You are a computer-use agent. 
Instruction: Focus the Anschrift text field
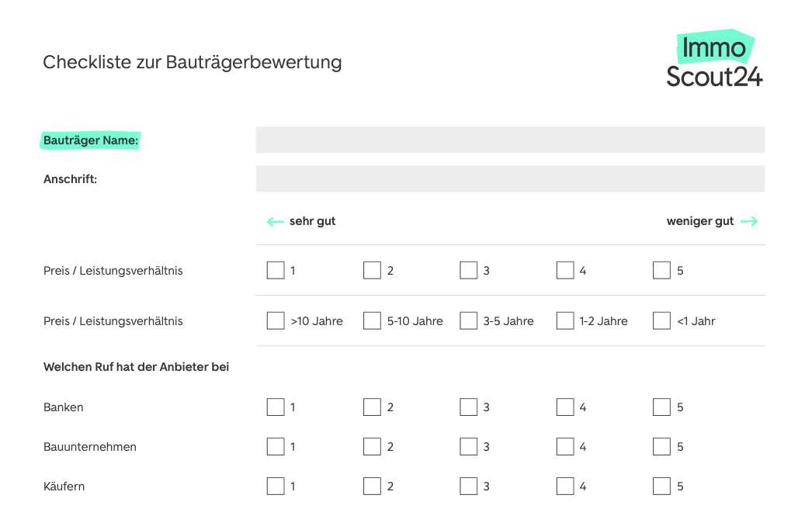[x=509, y=179]
